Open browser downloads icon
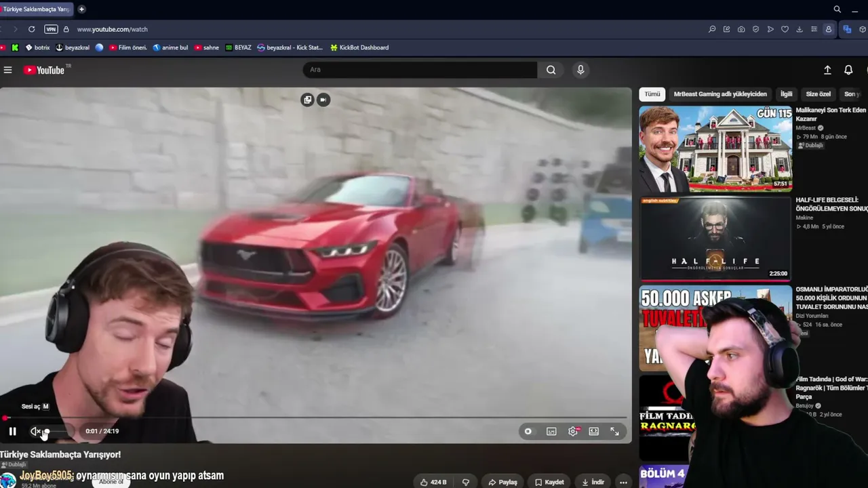This screenshot has width=868, height=488. click(800, 29)
